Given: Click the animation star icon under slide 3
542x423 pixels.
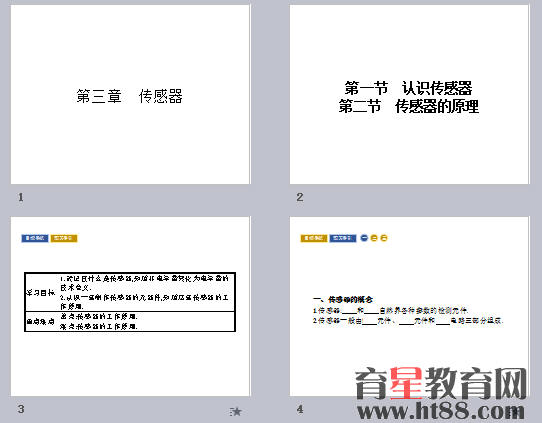Looking at the screenshot, I should (236, 412).
